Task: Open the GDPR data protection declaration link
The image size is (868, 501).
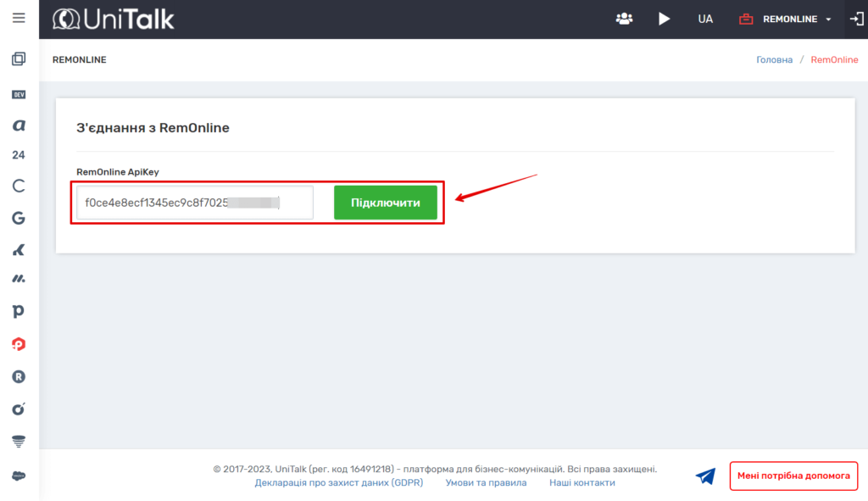Action: pyautogui.click(x=338, y=482)
